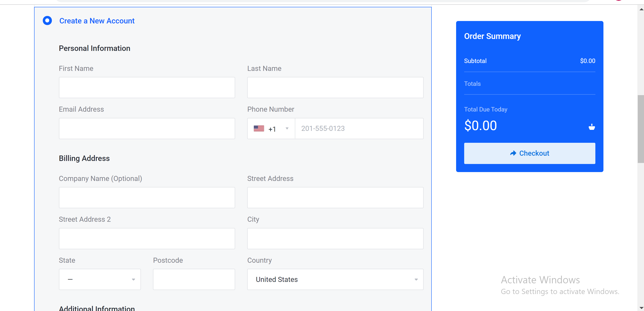Click the Order Summary heading
Screen dimensions: 644x311
tap(492, 36)
